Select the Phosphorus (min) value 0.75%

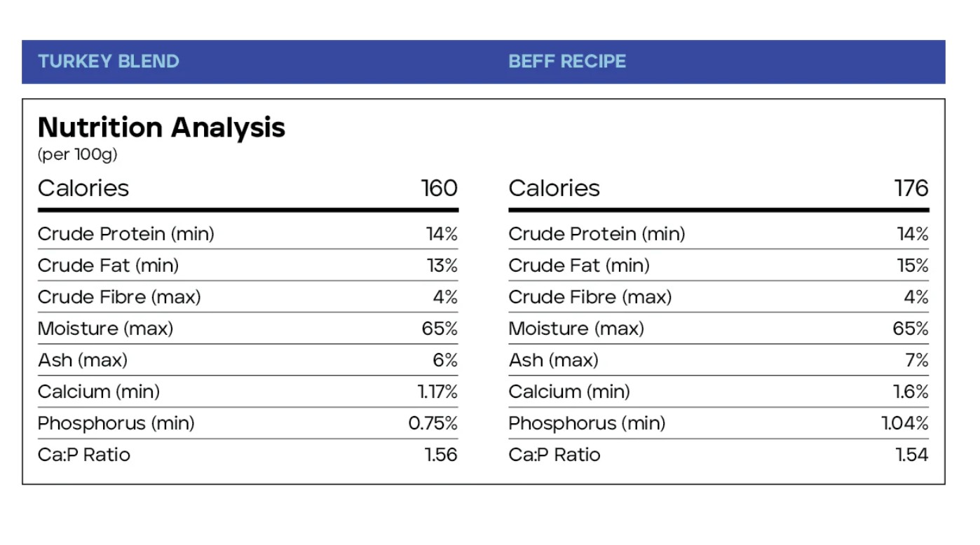point(433,423)
